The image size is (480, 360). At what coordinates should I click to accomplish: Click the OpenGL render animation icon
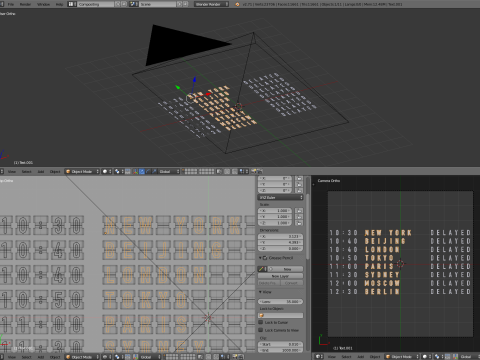click(260, 171)
